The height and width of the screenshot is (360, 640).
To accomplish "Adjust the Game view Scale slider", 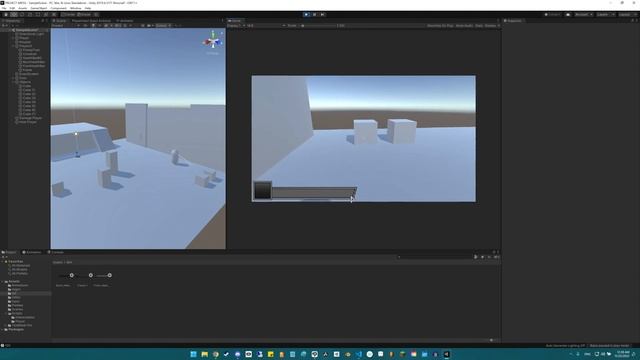I will [318, 25].
